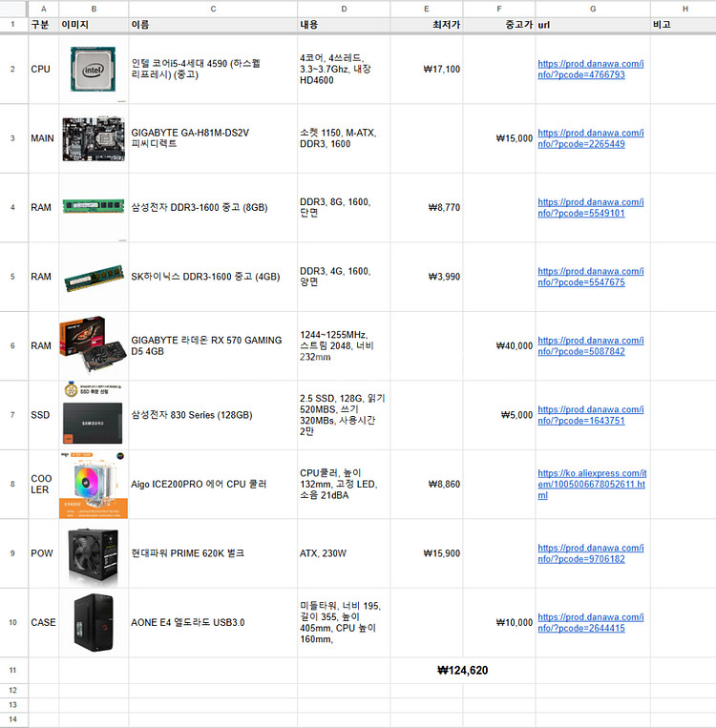This screenshot has width=716, height=728.
Task: Click the Aigo ICE200PRO cooler image
Action: point(94,485)
